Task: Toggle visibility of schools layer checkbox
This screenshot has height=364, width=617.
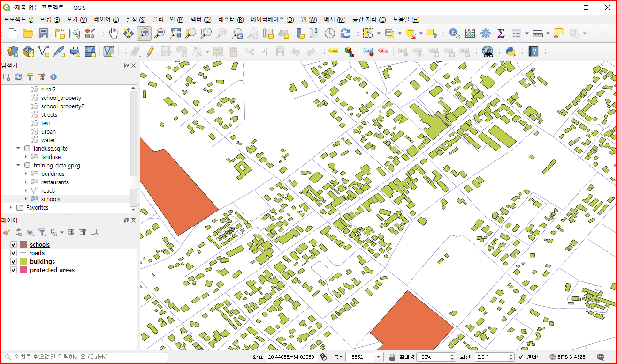Action: pos(14,244)
